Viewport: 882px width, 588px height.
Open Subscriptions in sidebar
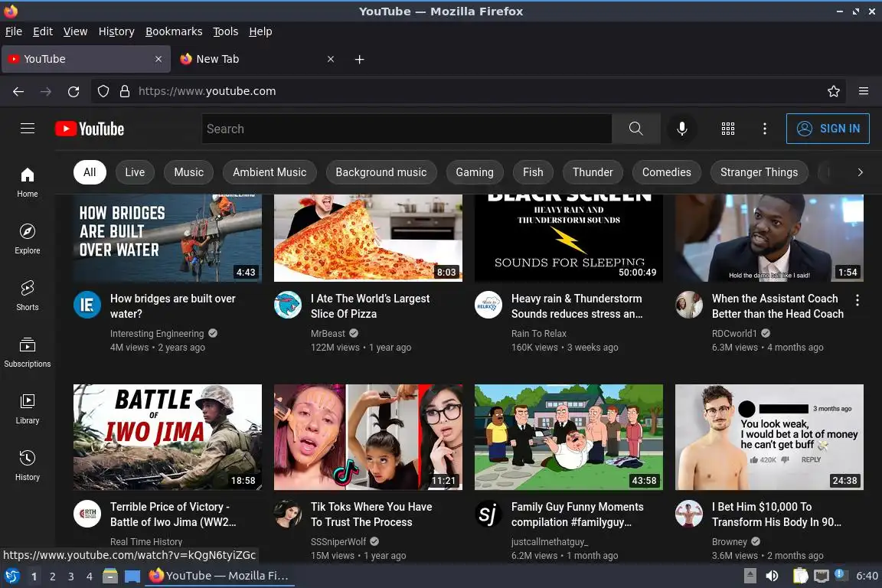pyautogui.click(x=28, y=352)
